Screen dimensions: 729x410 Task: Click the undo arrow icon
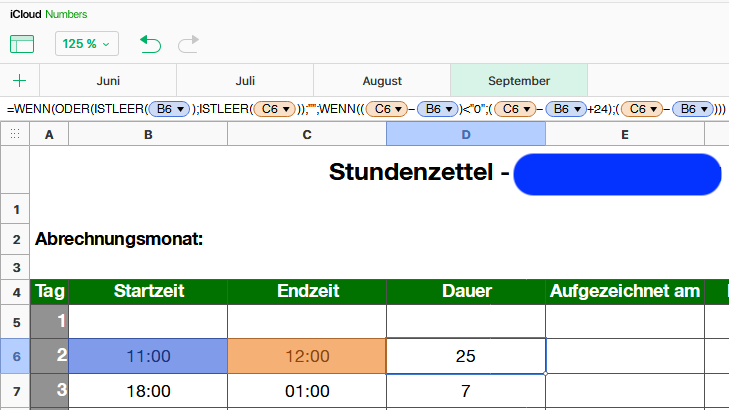[x=150, y=44]
